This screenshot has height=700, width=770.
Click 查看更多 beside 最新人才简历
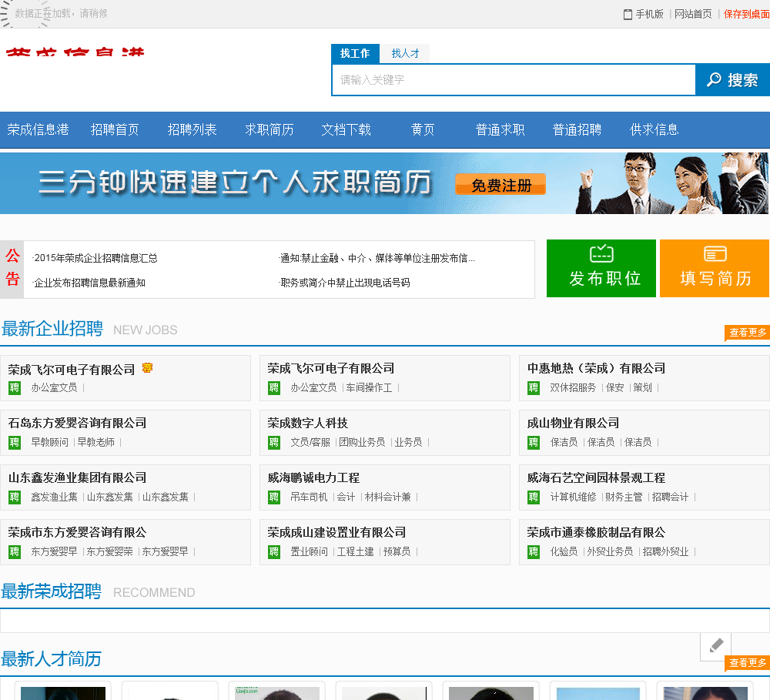click(x=748, y=663)
